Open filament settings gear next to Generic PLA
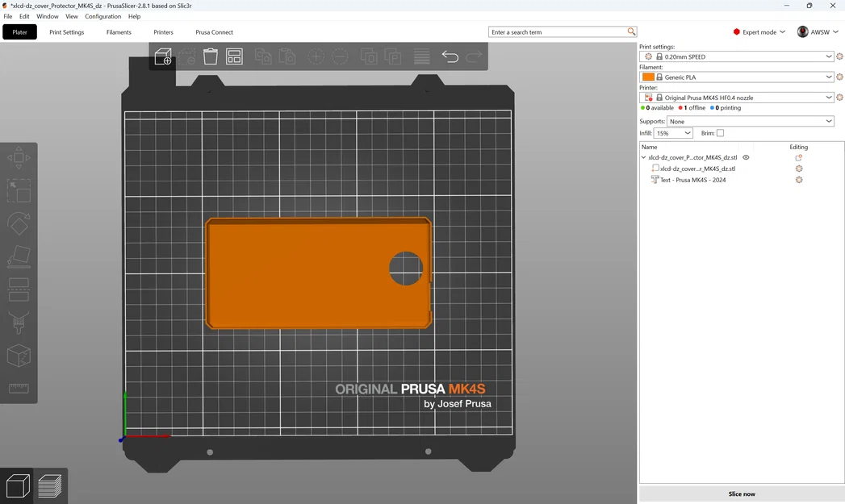This screenshot has width=845, height=504. click(839, 77)
